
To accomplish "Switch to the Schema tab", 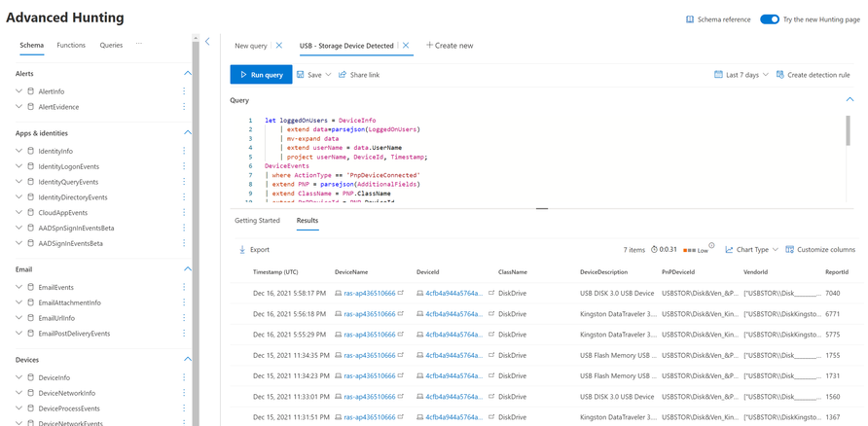I will click(31, 46).
